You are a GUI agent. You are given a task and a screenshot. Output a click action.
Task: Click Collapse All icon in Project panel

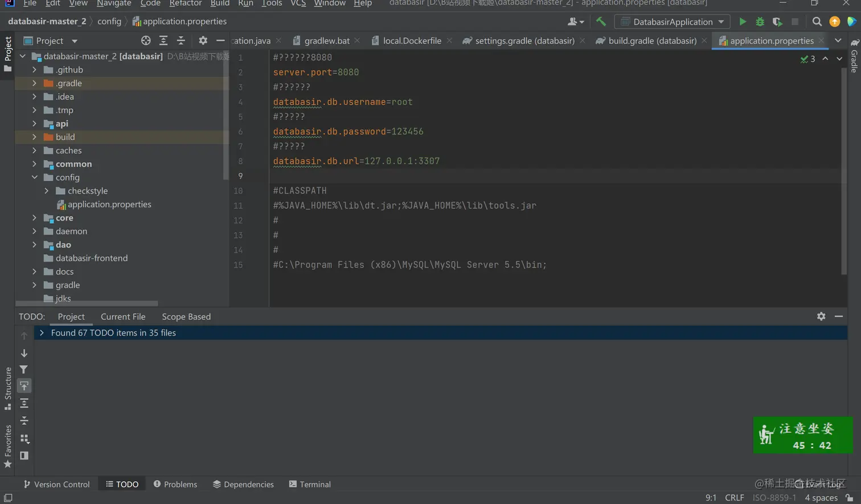pyautogui.click(x=181, y=40)
